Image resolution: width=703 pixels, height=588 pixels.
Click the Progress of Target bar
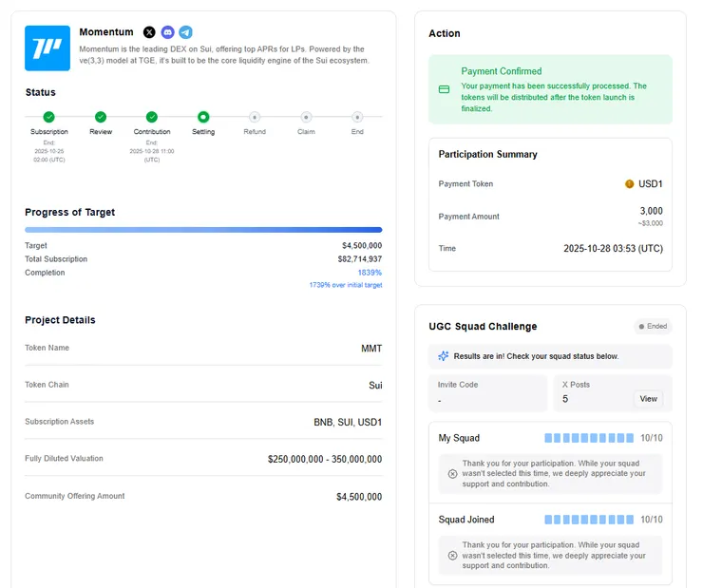coord(203,230)
